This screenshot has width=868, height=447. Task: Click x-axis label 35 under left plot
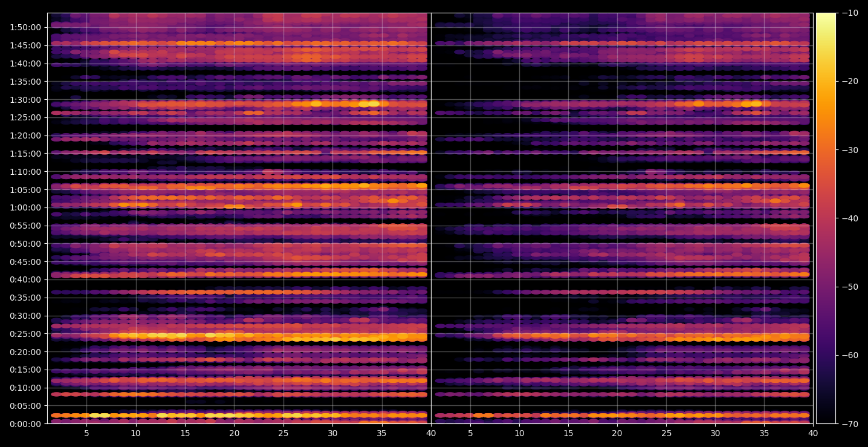[x=382, y=434]
